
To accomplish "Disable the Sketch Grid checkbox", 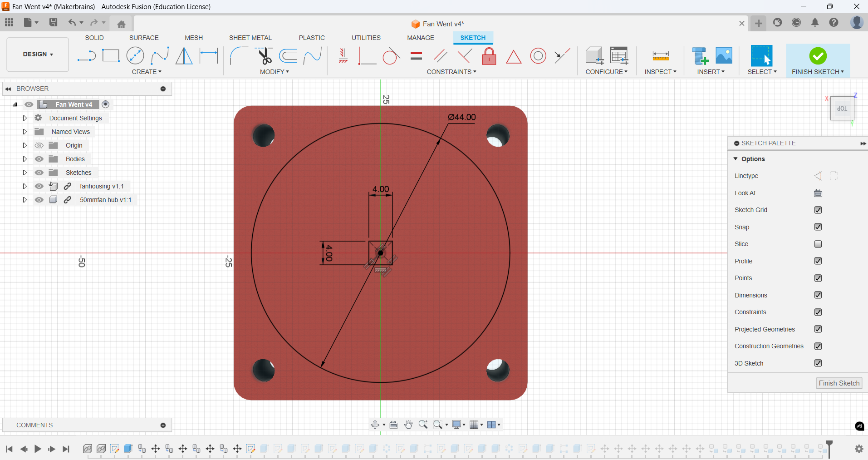I will [818, 210].
